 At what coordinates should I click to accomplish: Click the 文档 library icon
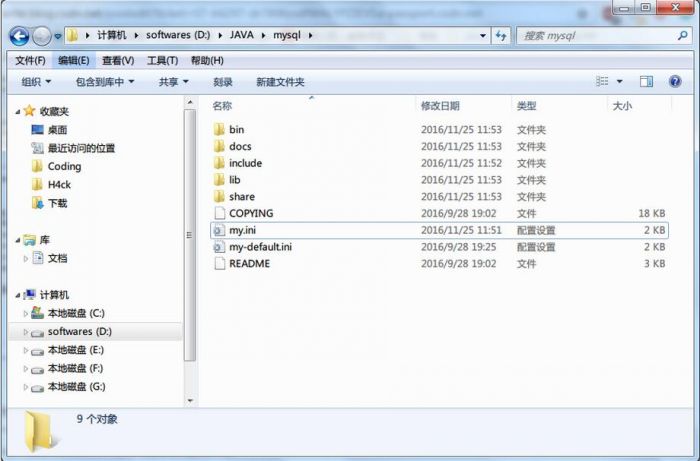click(38, 258)
